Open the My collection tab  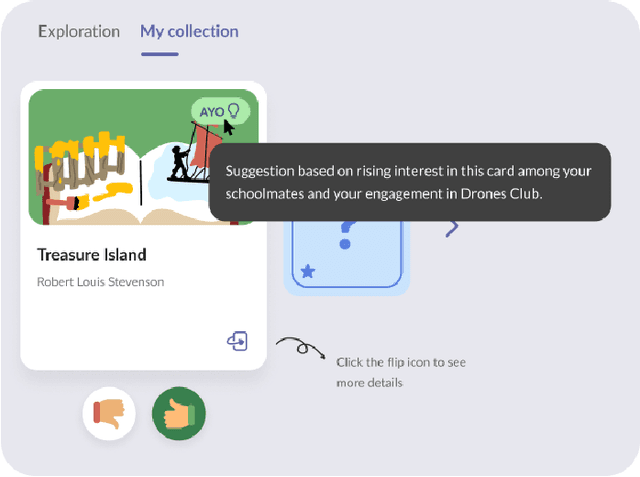pyautogui.click(x=189, y=31)
